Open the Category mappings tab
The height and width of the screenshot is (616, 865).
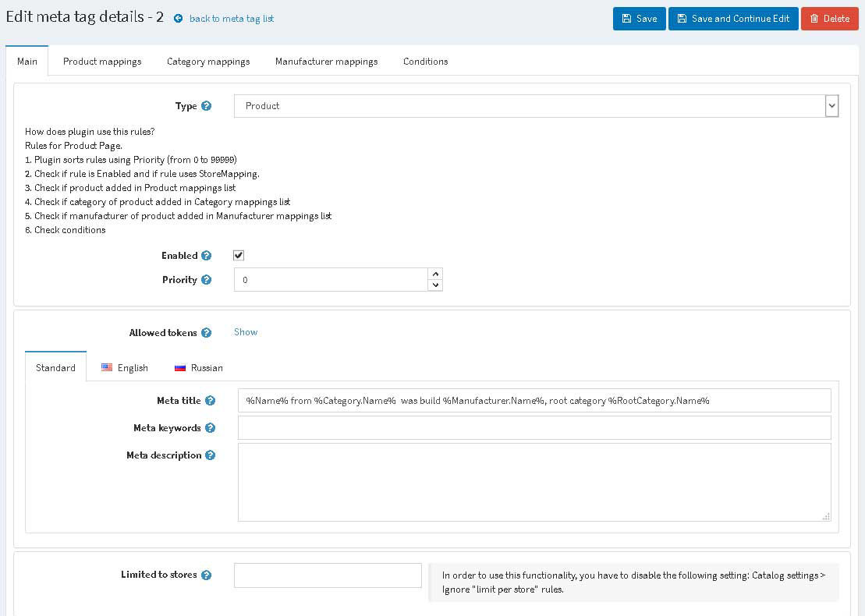coord(208,62)
